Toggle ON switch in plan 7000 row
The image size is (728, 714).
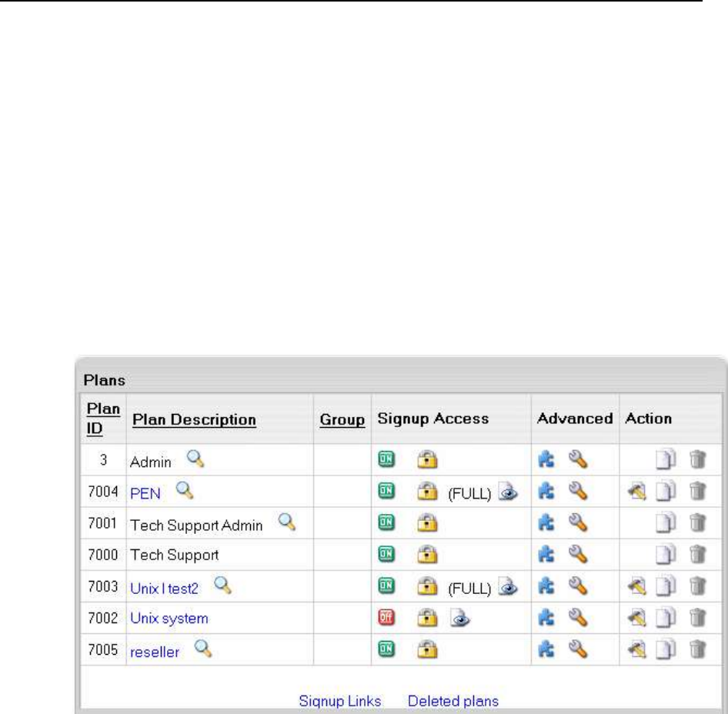tap(386, 554)
